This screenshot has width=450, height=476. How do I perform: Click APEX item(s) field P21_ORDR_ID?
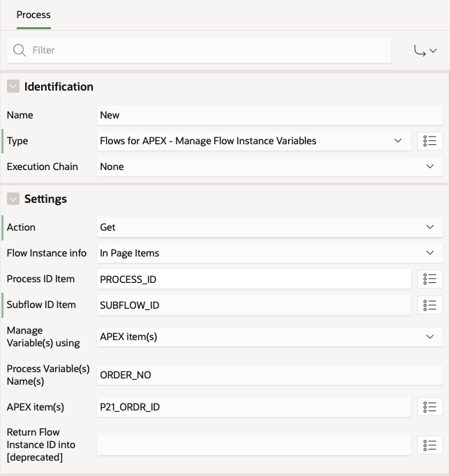(254, 407)
